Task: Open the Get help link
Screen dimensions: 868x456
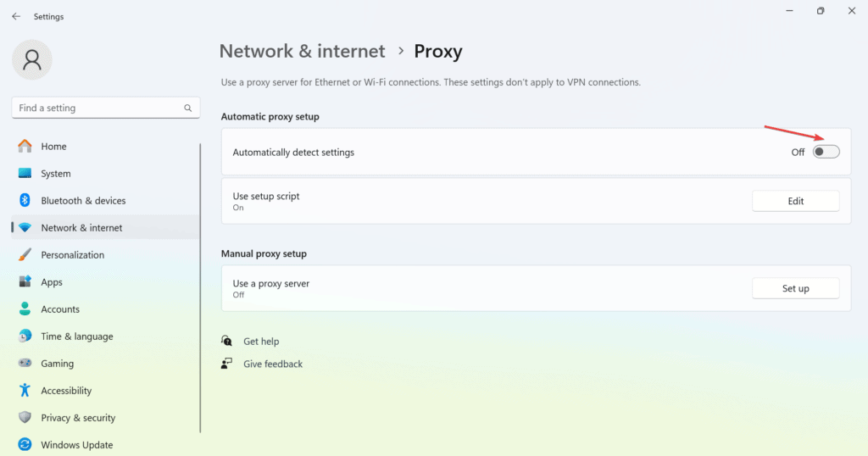Action: coord(261,342)
